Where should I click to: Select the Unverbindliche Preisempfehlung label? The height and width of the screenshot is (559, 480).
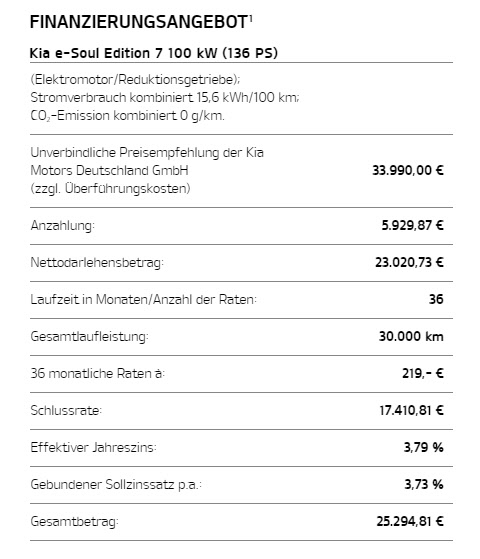point(147,170)
